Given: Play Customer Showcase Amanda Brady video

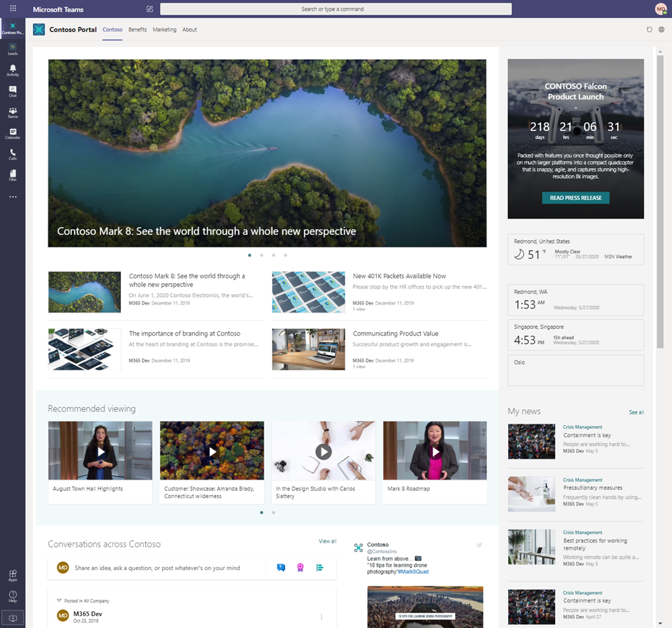Looking at the screenshot, I should point(212,451).
